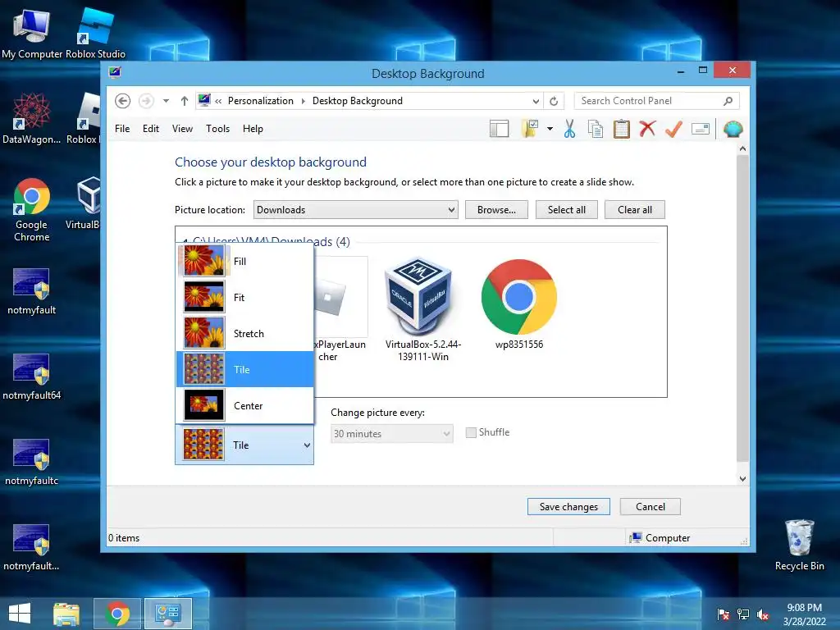Click the network tray icon
Viewport: 840px width, 630px height.
pyautogui.click(x=743, y=614)
